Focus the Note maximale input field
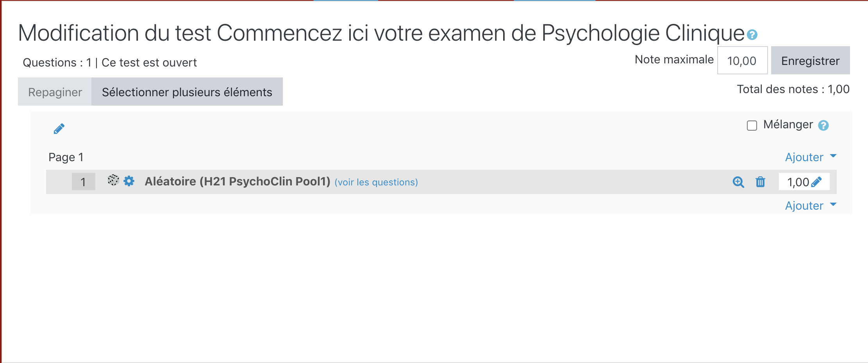 click(x=742, y=61)
